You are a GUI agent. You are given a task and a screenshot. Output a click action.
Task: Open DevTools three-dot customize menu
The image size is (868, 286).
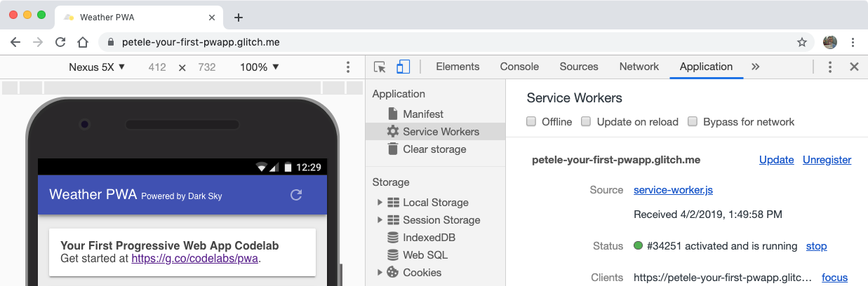pyautogui.click(x=830, y=67)
